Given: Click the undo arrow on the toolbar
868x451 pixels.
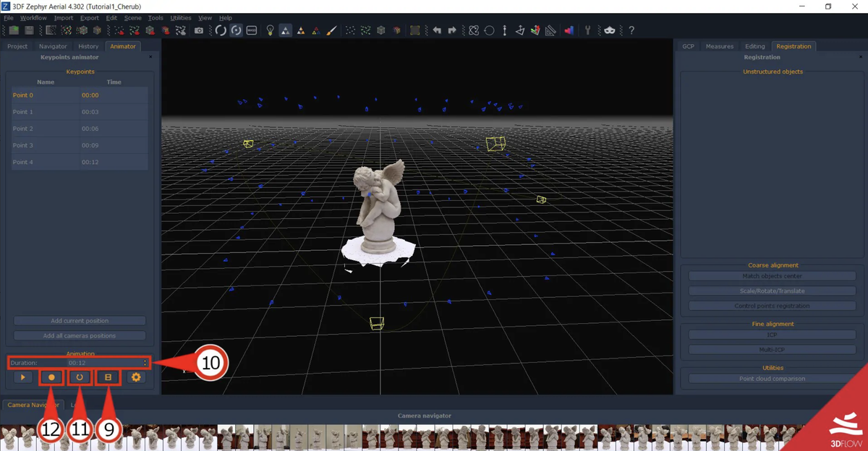Looking at the screenshot, I should pyautogui.click(x=438, y=30).
